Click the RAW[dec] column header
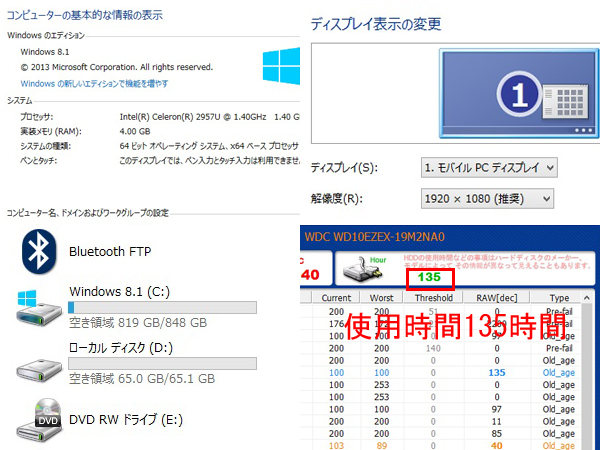 (497, 298)
